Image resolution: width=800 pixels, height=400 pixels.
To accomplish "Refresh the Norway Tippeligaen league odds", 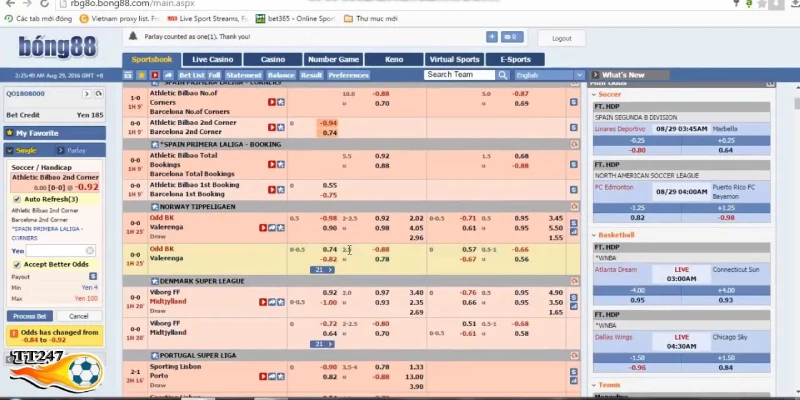I will coord(574,207).
